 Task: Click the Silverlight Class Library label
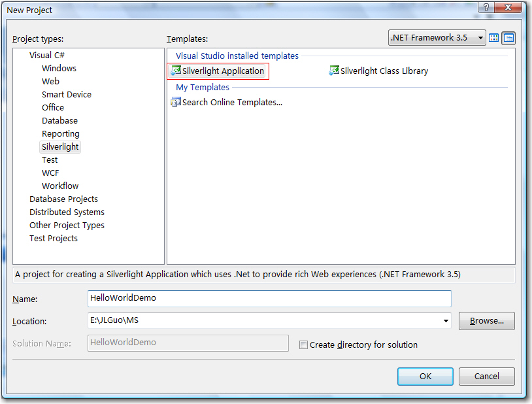[x=384, y=71]
